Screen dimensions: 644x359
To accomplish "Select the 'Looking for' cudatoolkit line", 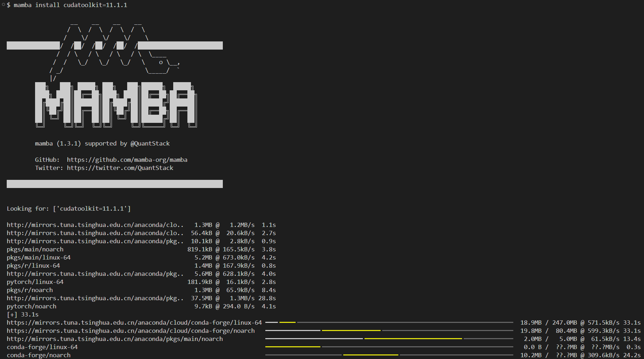I will click(x=69, y=209).
